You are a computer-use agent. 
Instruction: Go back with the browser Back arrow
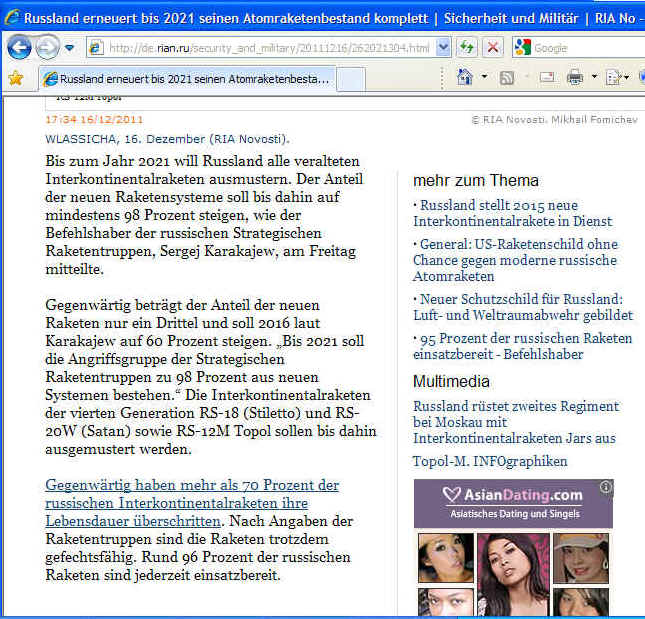(19, 48)
